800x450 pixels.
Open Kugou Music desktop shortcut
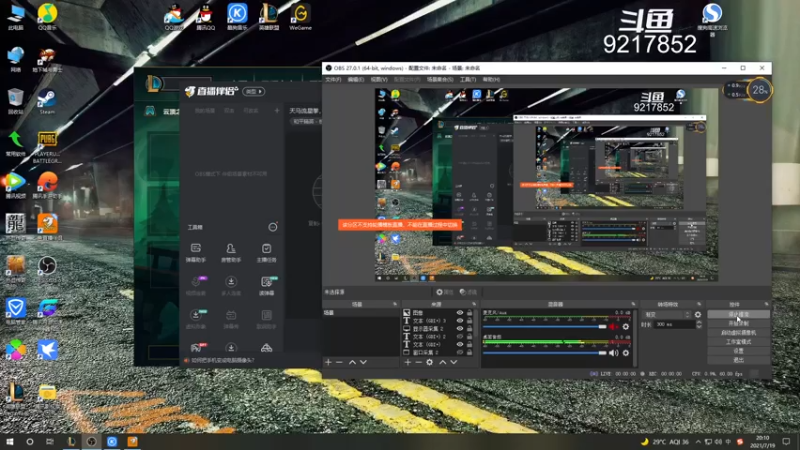point(237,17)
